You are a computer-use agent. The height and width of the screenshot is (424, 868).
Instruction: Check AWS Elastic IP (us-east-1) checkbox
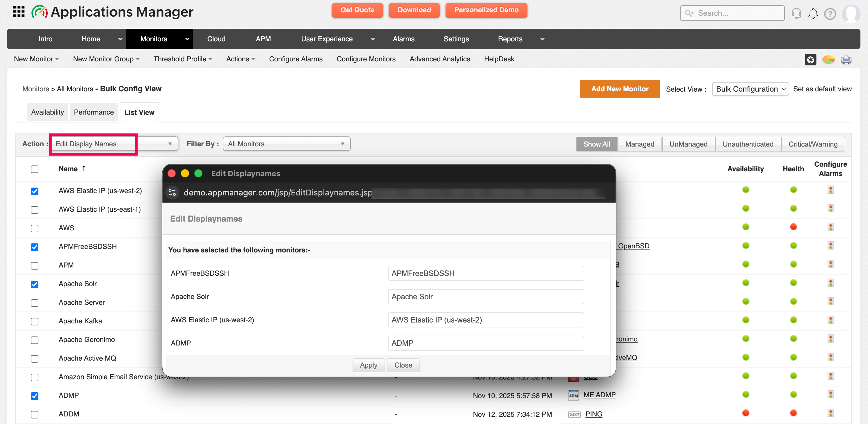click(x=34, y=210)
